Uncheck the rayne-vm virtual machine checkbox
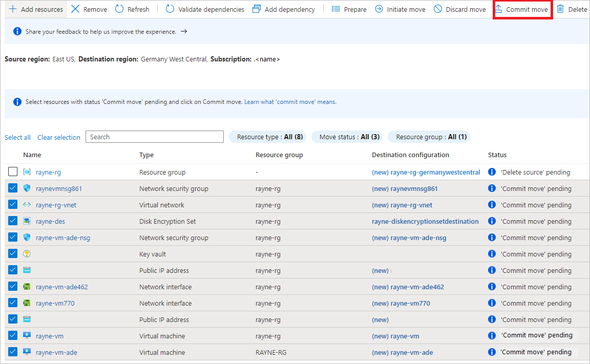The width and height of the screenshot is (590, 364). pos(13,335)
